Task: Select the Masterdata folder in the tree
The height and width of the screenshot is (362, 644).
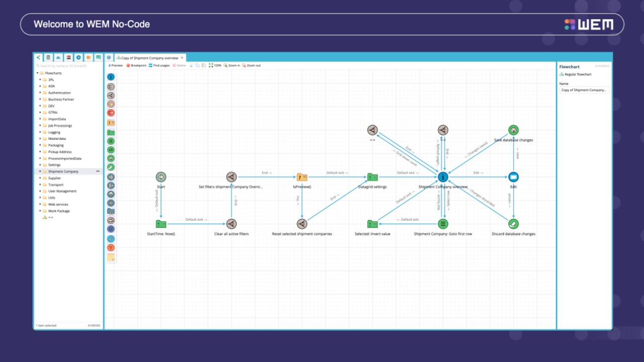Action: [57, 139]
